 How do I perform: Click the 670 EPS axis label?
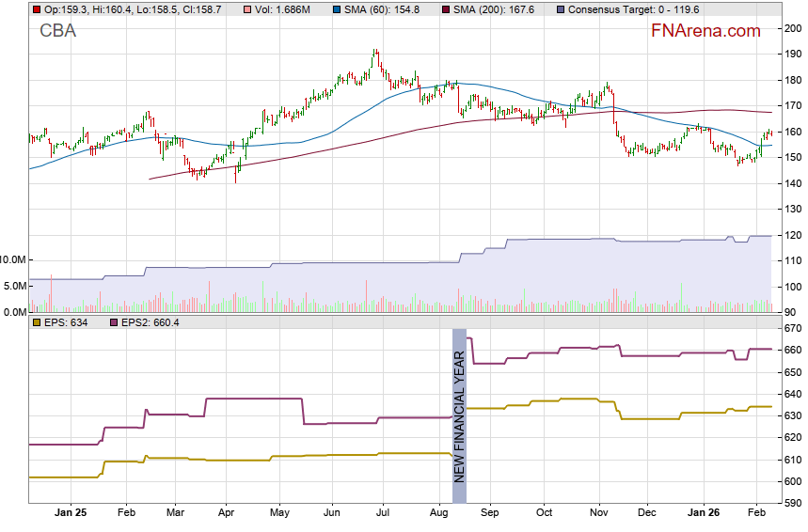tap(793, 329)
